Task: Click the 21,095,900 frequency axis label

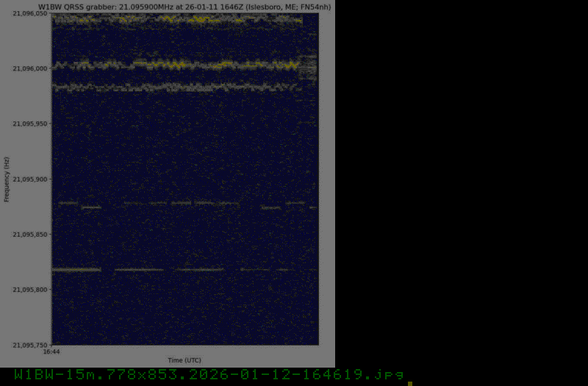Action: point(30,179)
